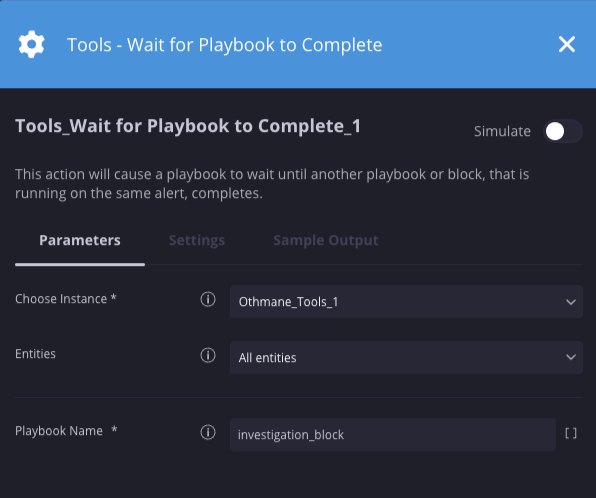
Task: Click the Simulate label text
Action: (502, 131)
